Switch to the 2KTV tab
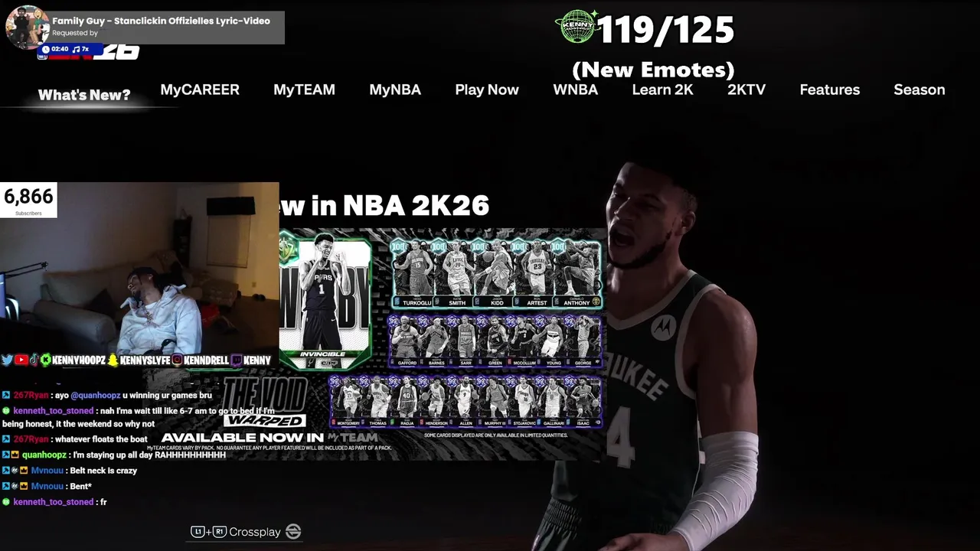Screen dimensions: 980x551 pos(746,90)
